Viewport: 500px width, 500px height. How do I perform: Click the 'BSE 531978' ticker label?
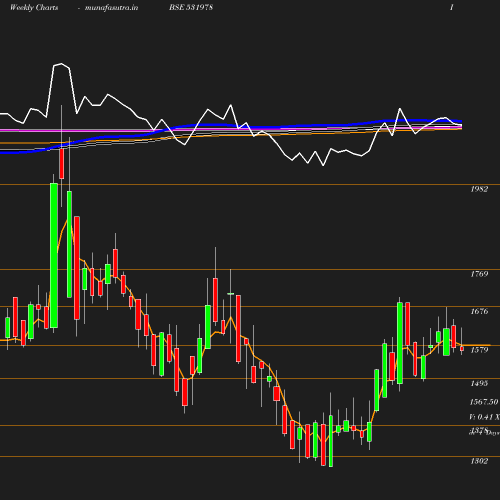pyautogui.click(x=191, y=7)
